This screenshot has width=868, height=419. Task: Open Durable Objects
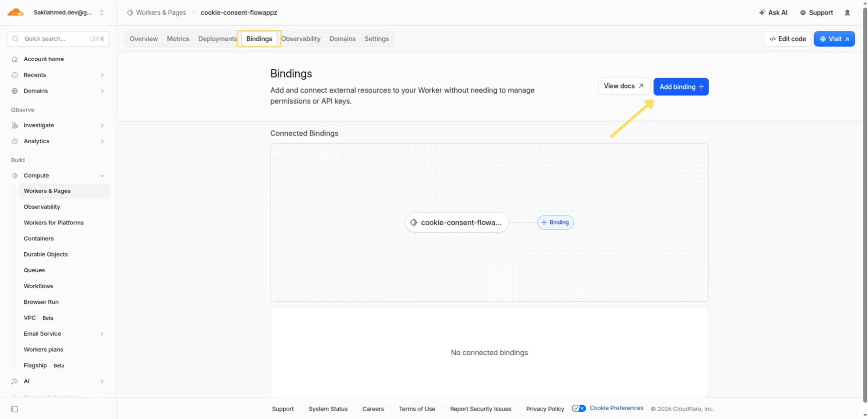46,254
